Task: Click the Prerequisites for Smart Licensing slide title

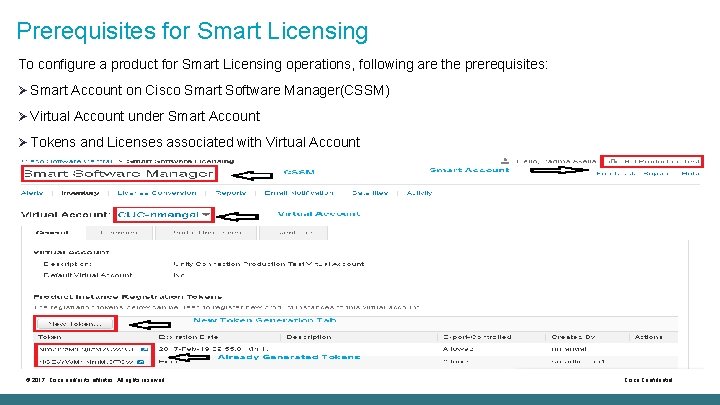Action: click(192, 31)
